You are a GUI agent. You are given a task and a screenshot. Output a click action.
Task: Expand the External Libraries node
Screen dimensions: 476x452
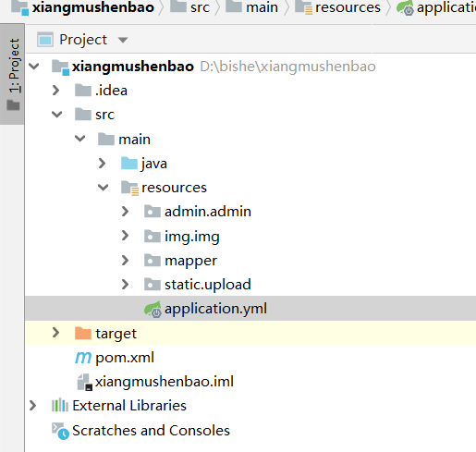33,406
